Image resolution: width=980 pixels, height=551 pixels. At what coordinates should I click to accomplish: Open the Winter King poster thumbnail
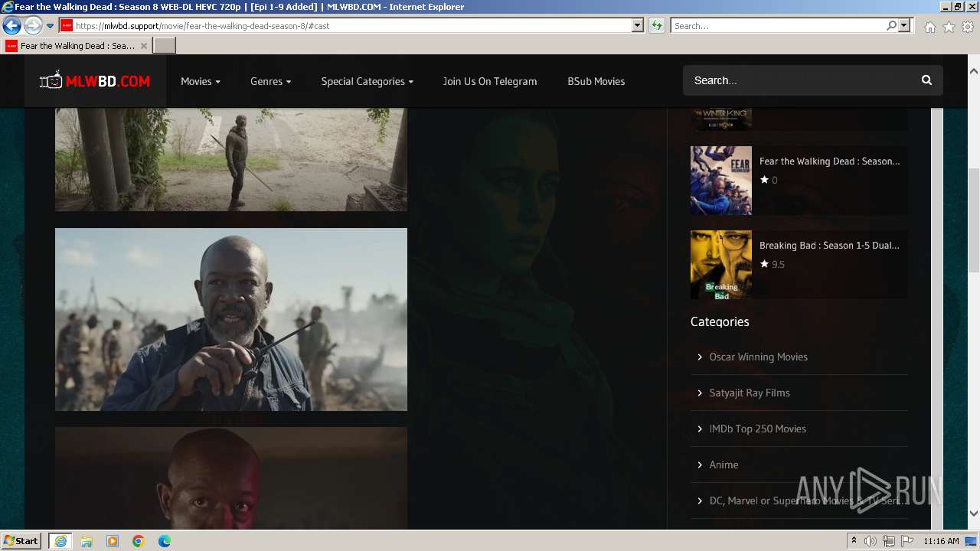pos(721,119)
